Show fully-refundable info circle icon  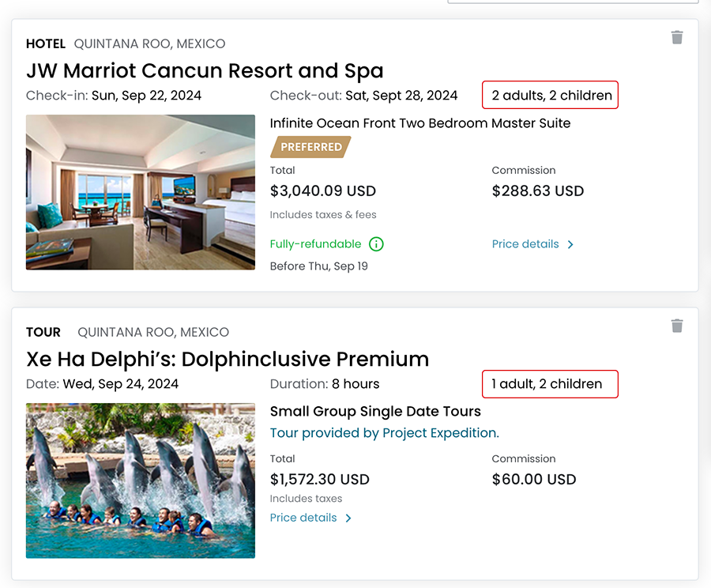pyautogui.click(x=377, y=244)
